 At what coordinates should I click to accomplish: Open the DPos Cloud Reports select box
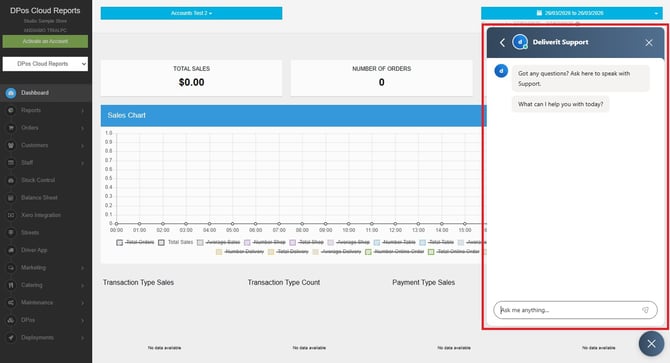(x=45, y=64)
